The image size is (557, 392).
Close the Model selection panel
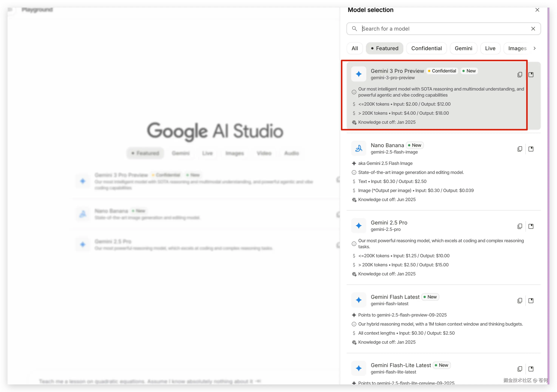point(537,10)
